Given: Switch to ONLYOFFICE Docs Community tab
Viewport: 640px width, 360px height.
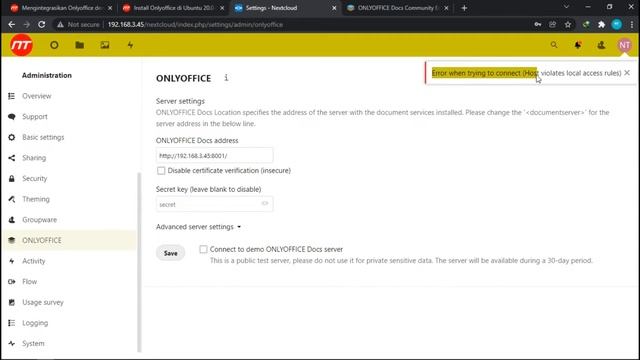Looking at the screenshot, I should [396, 8].
